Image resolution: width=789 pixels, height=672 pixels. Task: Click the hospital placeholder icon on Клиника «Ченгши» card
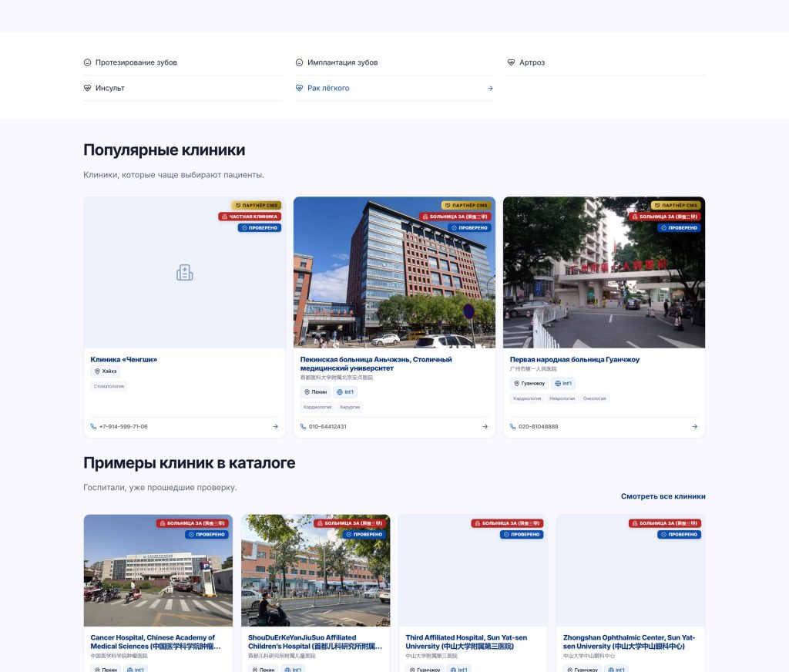pos(185,272)
